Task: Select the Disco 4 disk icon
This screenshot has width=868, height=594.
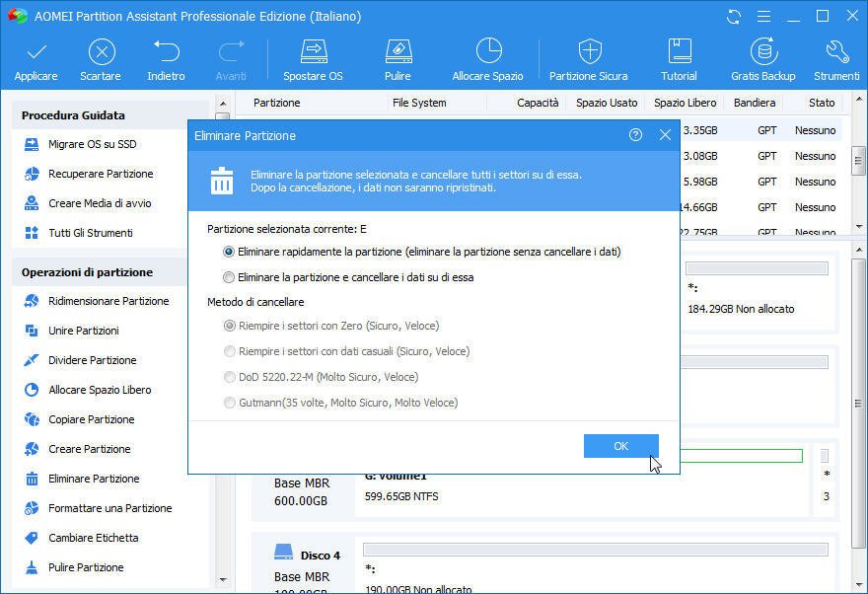Action: (x=283, y=553)
